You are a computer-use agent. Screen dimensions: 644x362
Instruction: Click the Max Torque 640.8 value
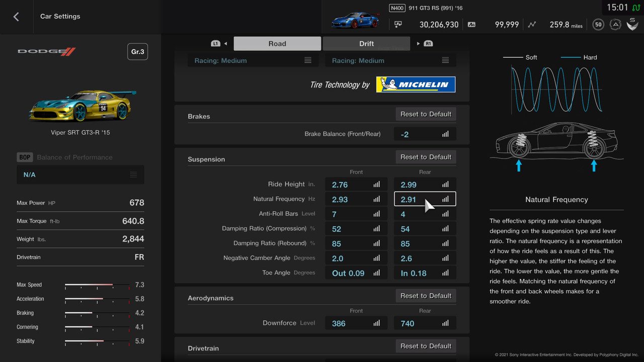(133, 221)
